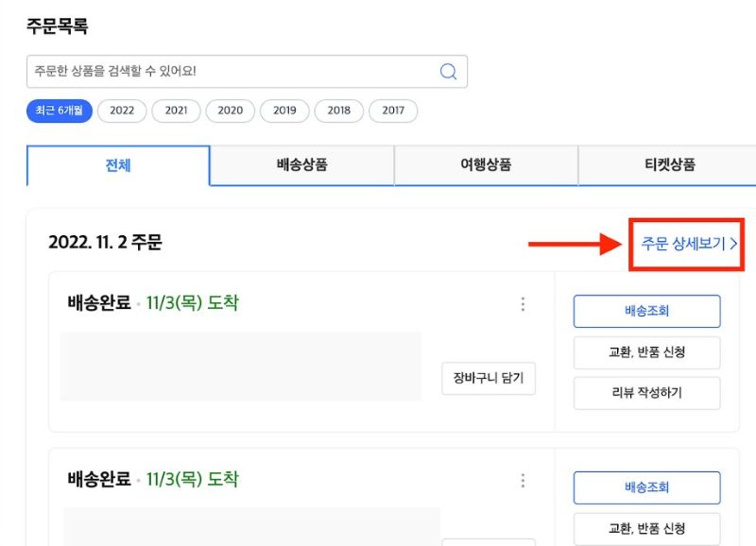
Task: Filter orders by year 2020
Action: (231, 111)
